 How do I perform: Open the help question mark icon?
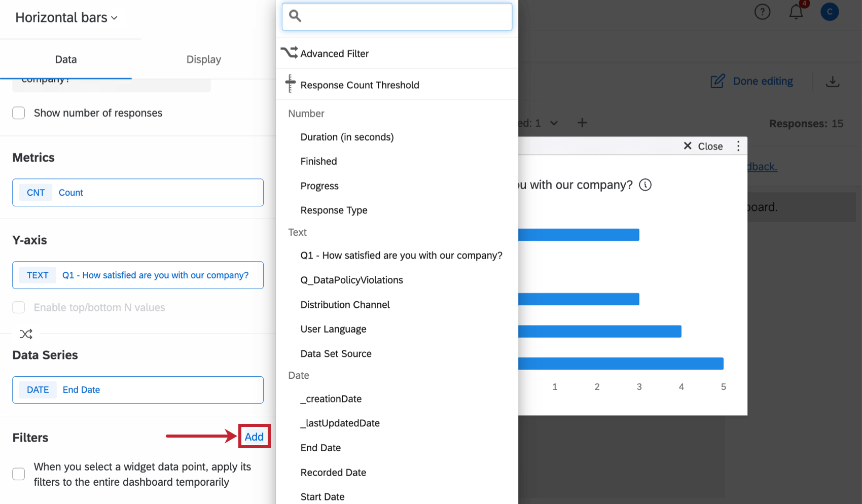tap(762, 12)
